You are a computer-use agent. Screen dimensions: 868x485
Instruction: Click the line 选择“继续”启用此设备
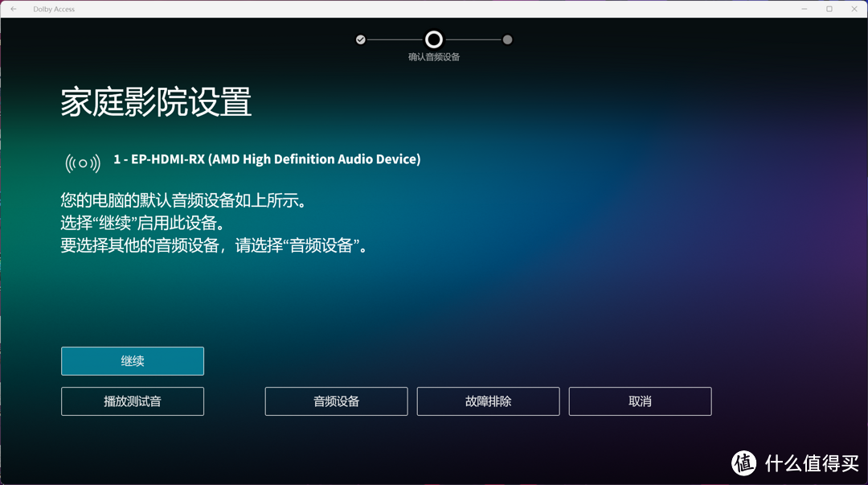click(x=143, y=223)
